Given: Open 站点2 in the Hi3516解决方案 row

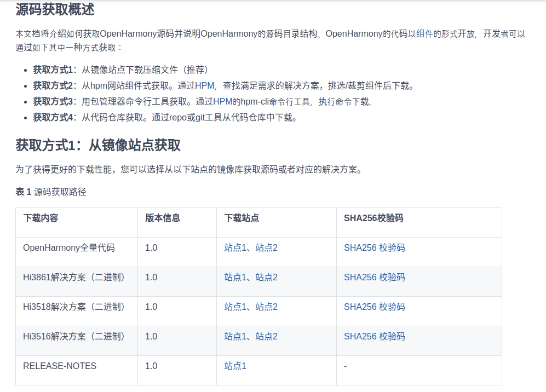Looking at the screenshot, I should click(266, 336).
